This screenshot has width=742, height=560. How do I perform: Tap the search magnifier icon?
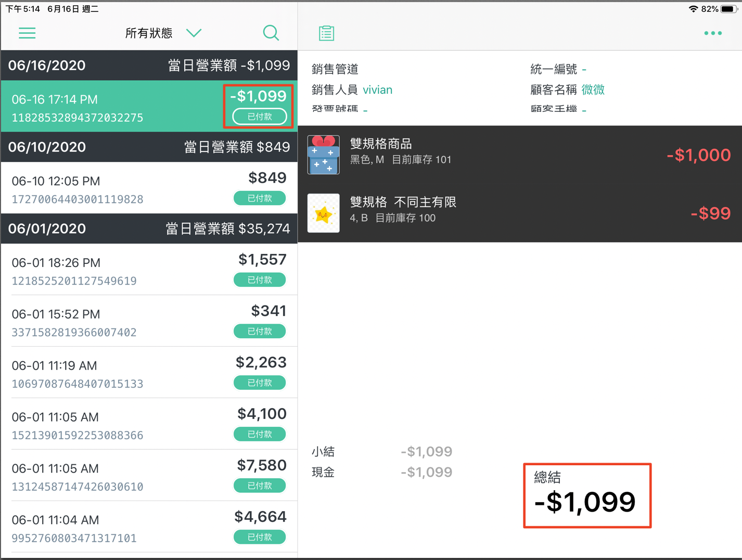(x=271, y=33)
